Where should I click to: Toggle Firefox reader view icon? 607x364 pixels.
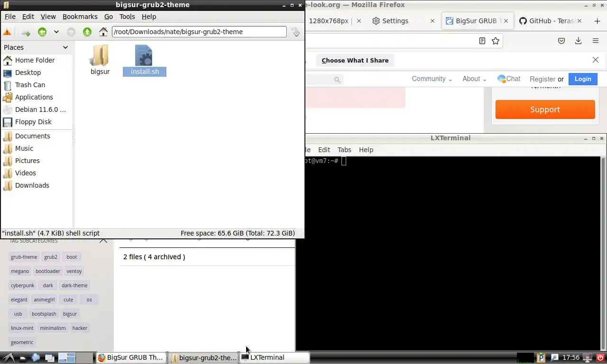point(482,41)
